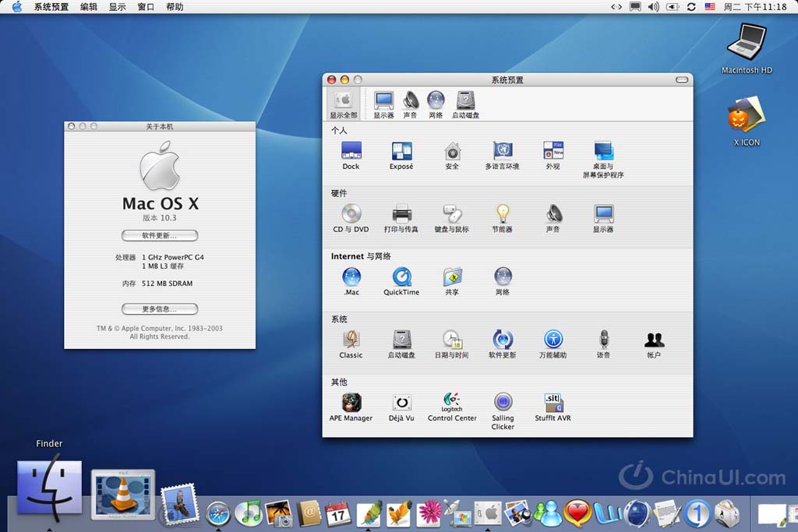Open the .Mac preference pane
This screenshot has height=532, width=798.
pos(351,281)
